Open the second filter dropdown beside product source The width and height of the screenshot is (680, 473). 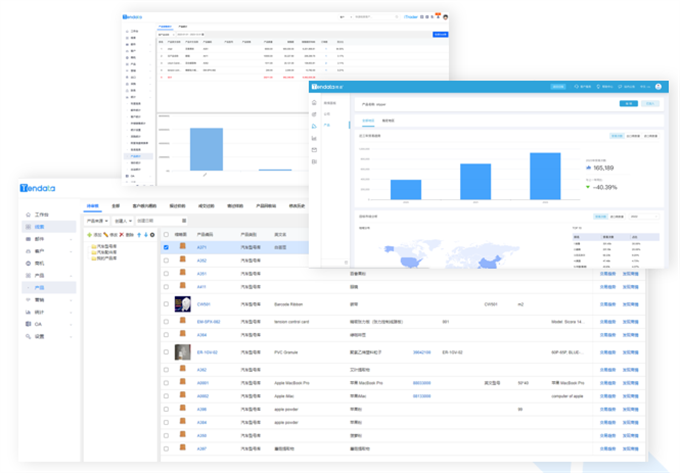[x=124, y=220]
